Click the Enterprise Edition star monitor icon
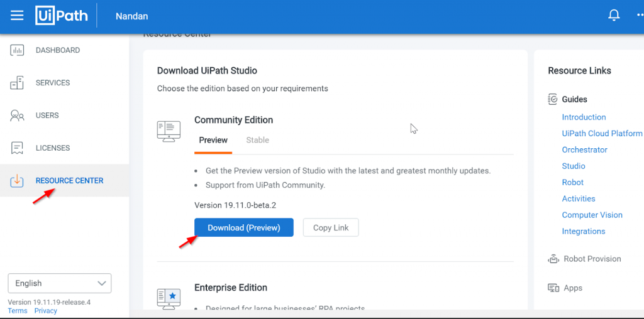The width and height of the screenshot is (644, 319). (169, 299)
